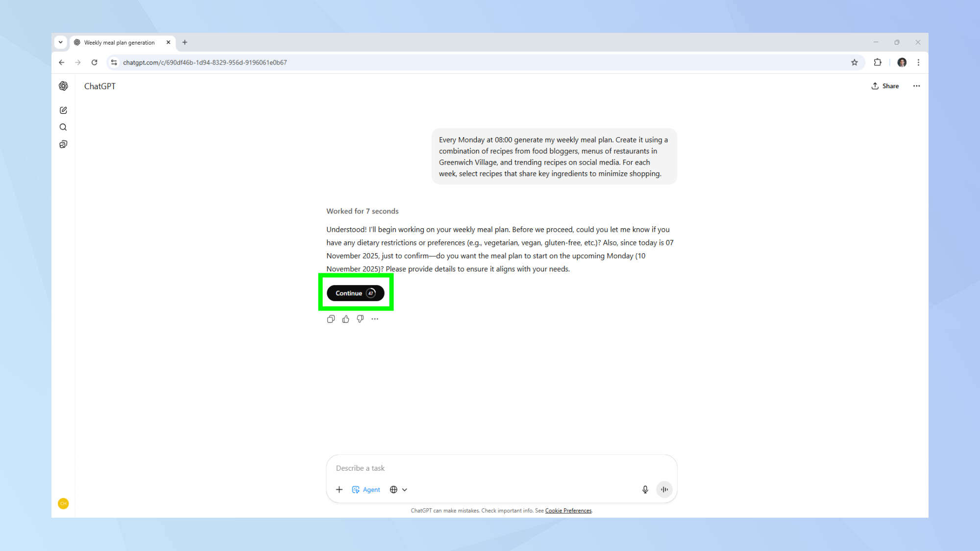Give a thumbs down to the response
The image size is (980, 551).
pyautogui.click(x=360, y=319)
